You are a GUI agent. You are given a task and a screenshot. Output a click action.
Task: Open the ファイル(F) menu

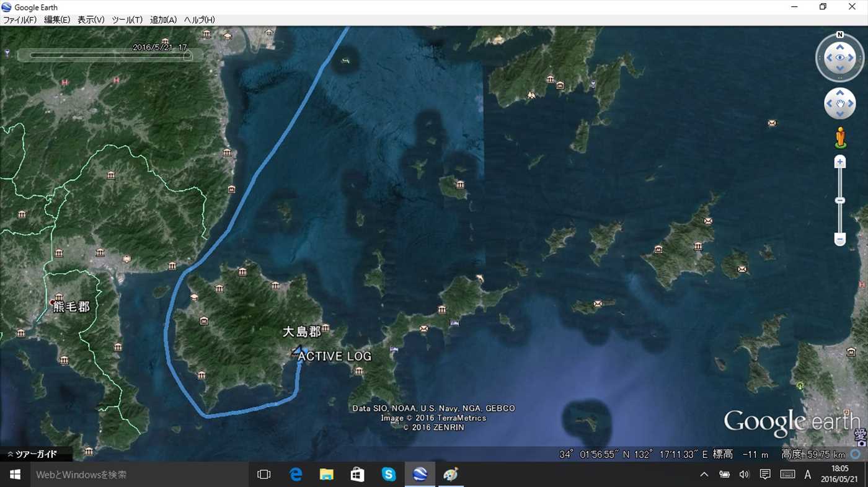20,20
